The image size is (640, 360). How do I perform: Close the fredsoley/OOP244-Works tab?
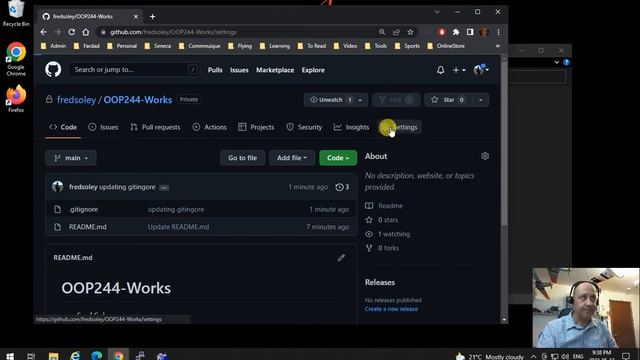click(136, 16)
